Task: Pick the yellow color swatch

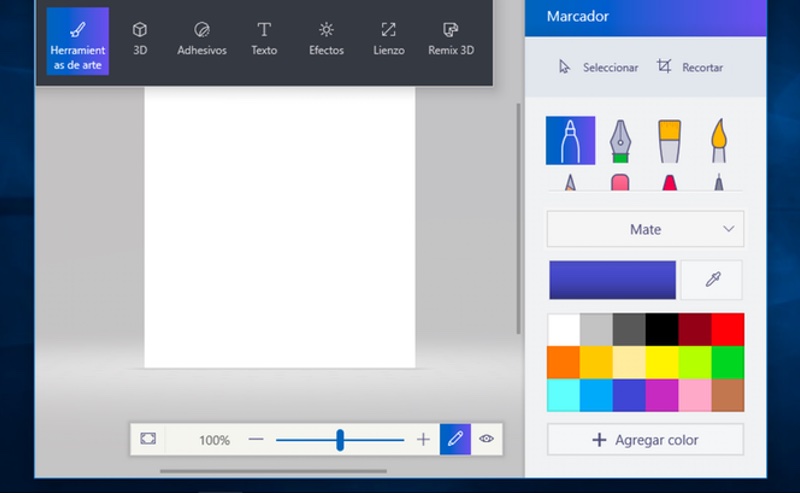Action: click(662, 362)
